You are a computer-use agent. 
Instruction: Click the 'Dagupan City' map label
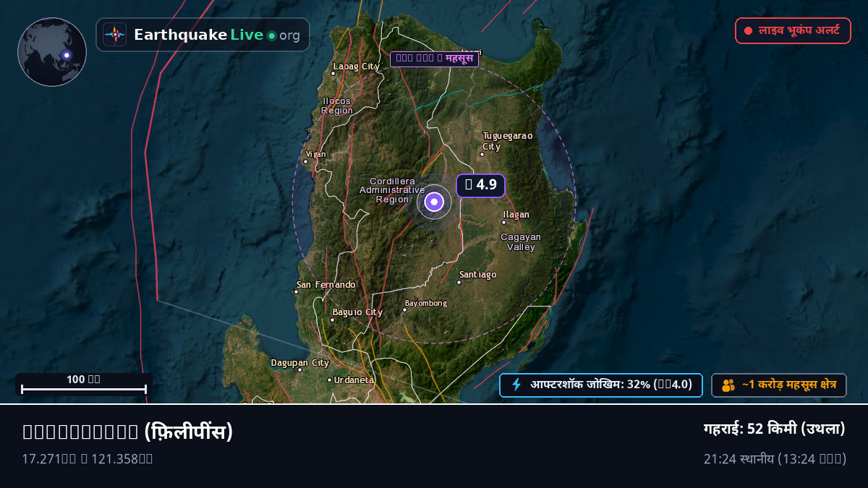pyautogui.click(x=300, y=362)
